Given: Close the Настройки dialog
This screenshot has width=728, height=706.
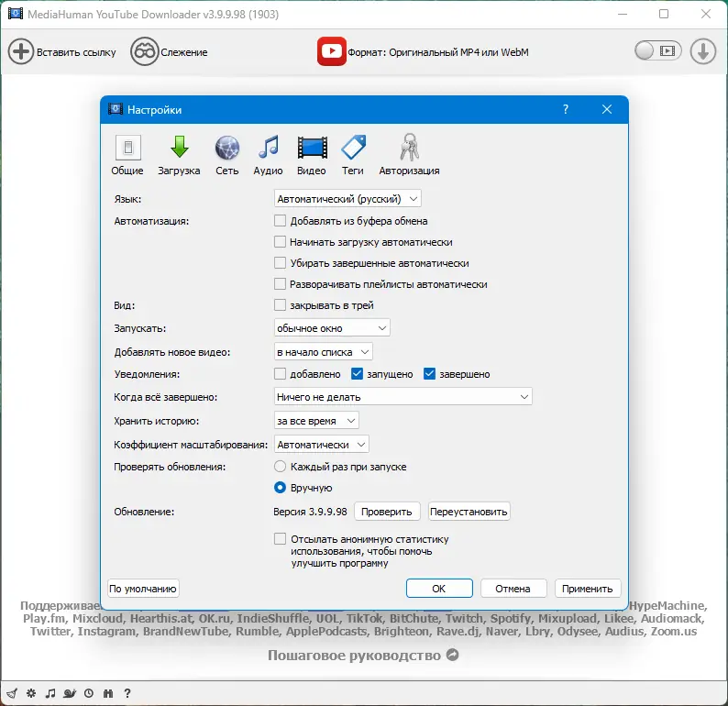Looking at the screenshot, I should [x=607, y=109].
